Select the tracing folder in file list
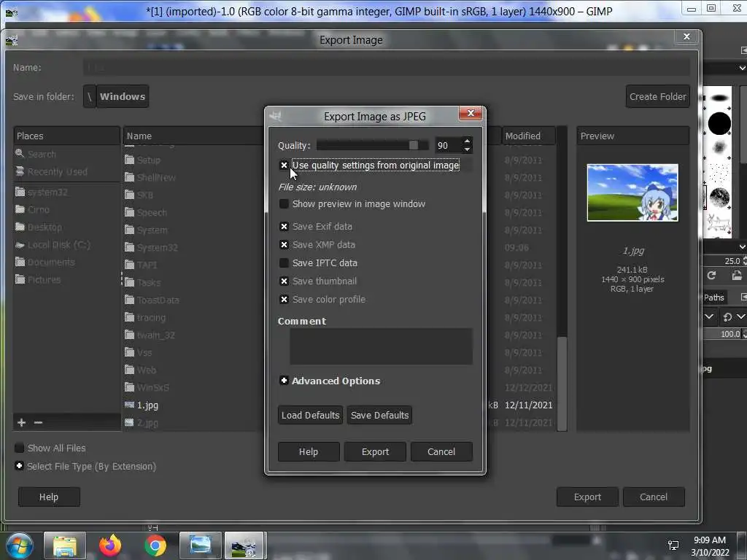The image size is (747, 560). click(x=151, y=318)
